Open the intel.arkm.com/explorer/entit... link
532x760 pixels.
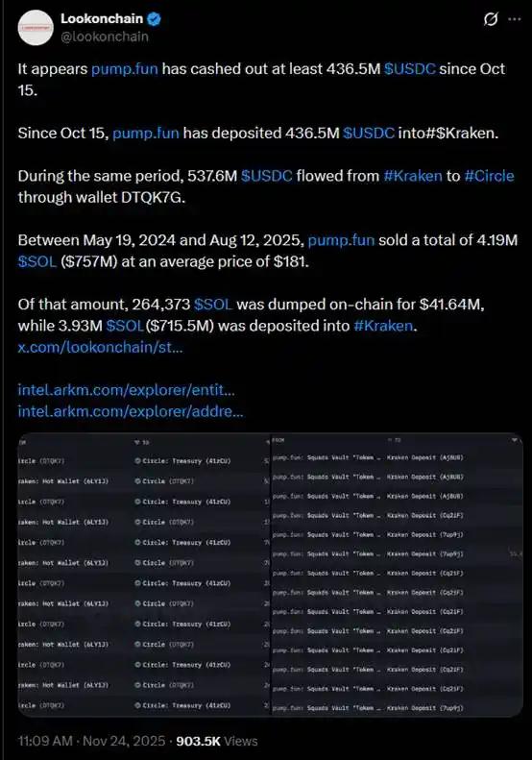click(x=127, y=390)
